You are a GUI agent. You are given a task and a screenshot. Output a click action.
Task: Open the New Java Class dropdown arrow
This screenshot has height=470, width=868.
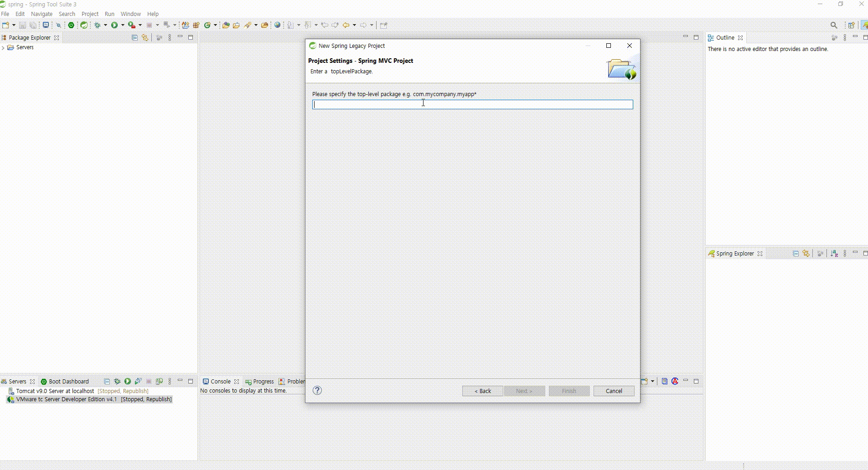[x=215, y=25]
